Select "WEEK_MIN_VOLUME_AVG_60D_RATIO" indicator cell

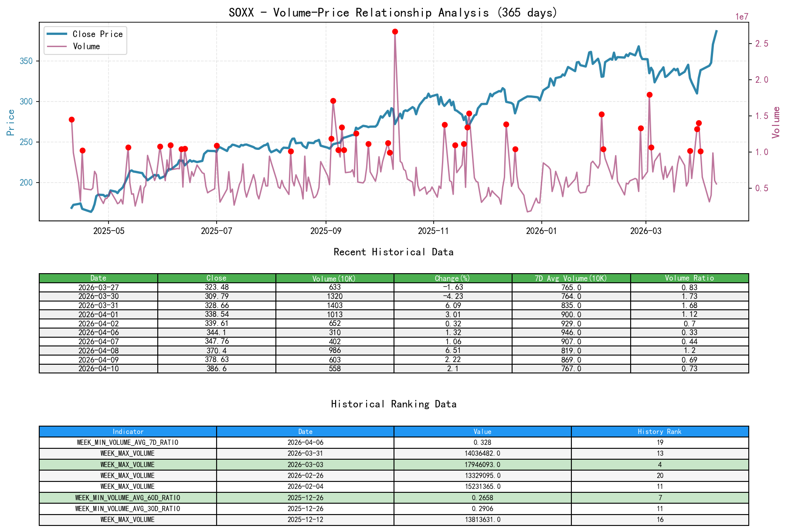click(x=128, y=498)
